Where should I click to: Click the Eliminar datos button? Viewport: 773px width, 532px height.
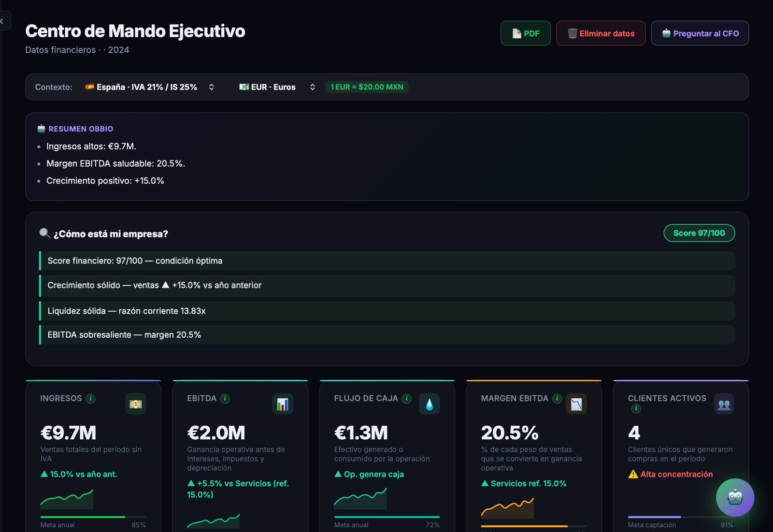coord(601,33)
